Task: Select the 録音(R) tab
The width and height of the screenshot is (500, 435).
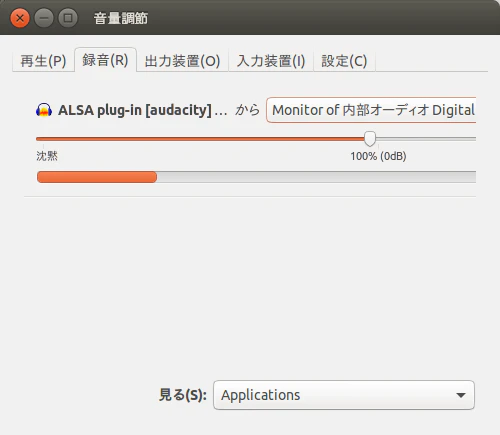Action: 105,60
